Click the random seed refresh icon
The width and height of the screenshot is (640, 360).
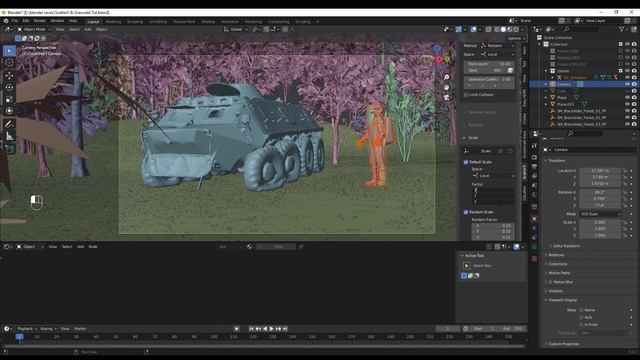coord(510,70)
